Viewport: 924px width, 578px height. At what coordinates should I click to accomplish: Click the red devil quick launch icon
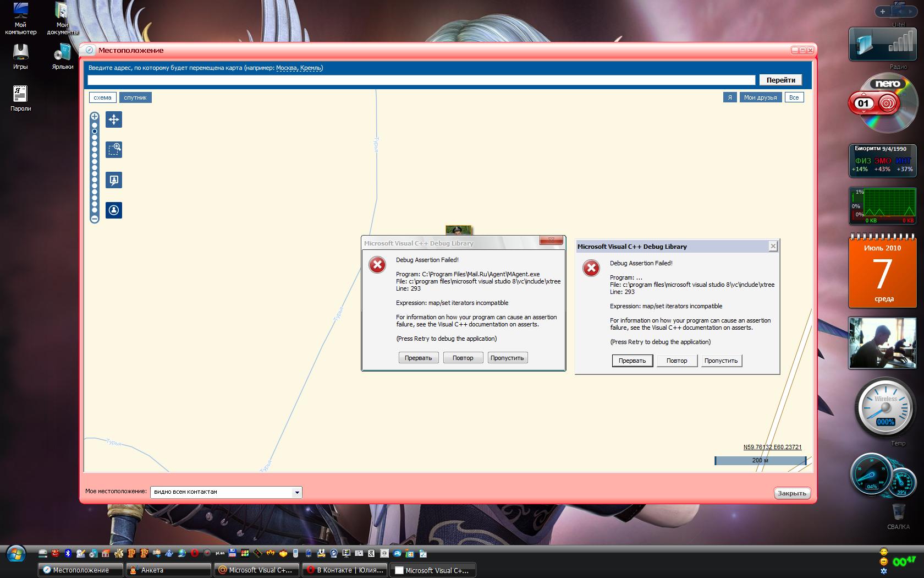(x=56, y=553)
